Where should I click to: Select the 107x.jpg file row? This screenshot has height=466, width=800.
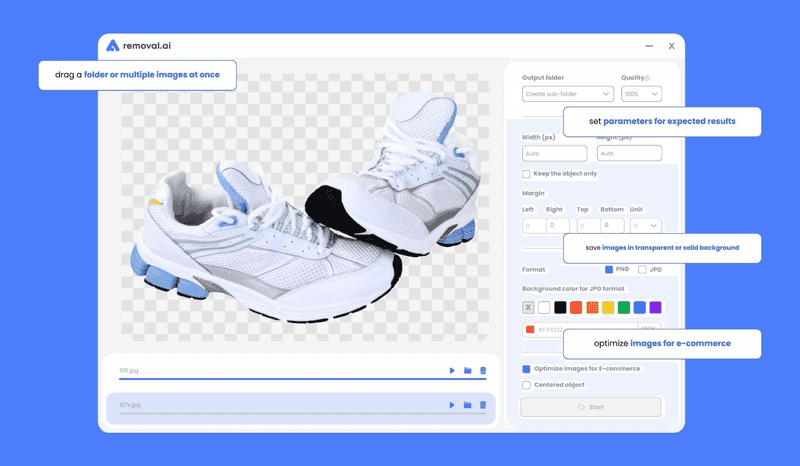click(x=301, y=408)
